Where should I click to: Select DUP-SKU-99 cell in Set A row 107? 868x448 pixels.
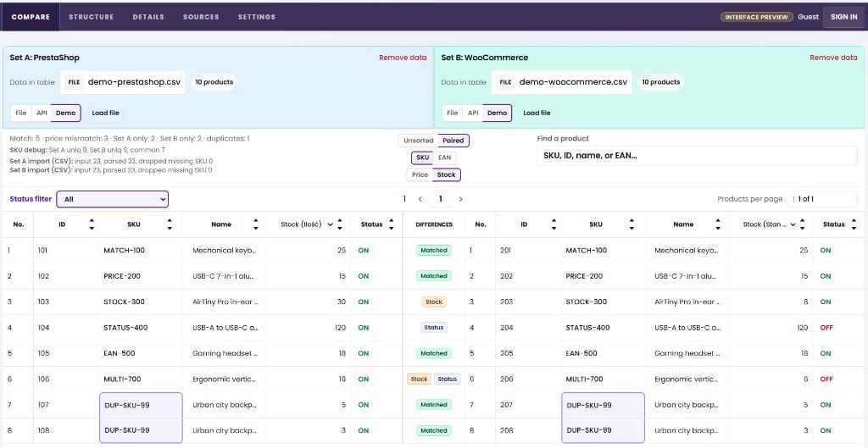[142, 406]
